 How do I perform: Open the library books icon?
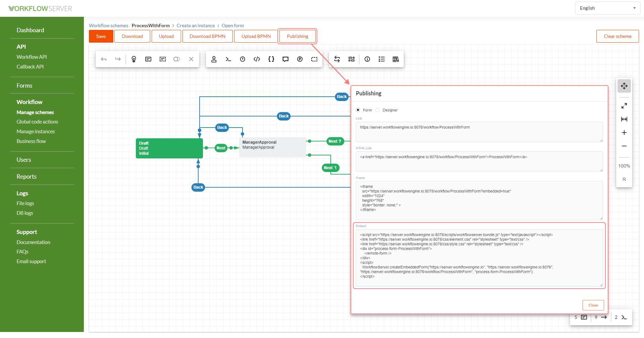coord(396,59)
